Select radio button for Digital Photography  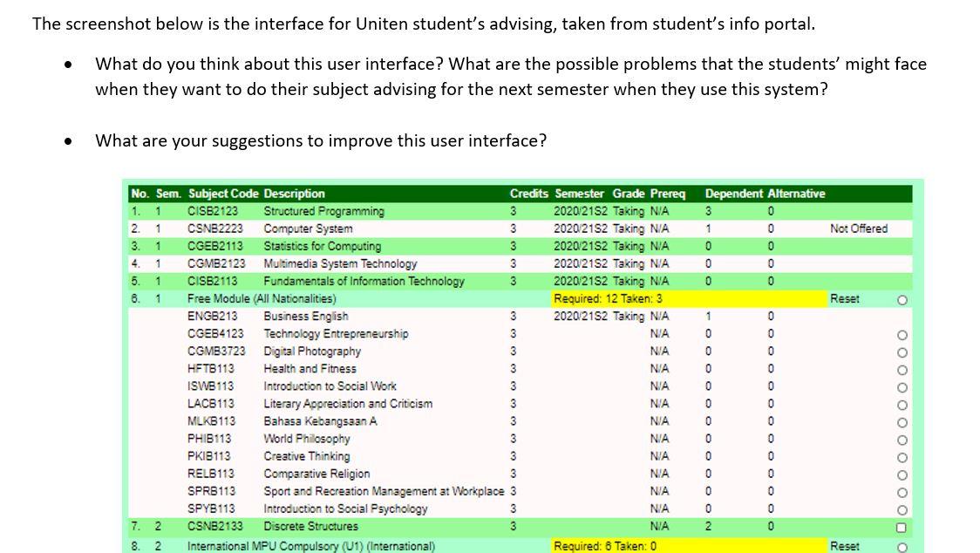[x=902, y=352]
